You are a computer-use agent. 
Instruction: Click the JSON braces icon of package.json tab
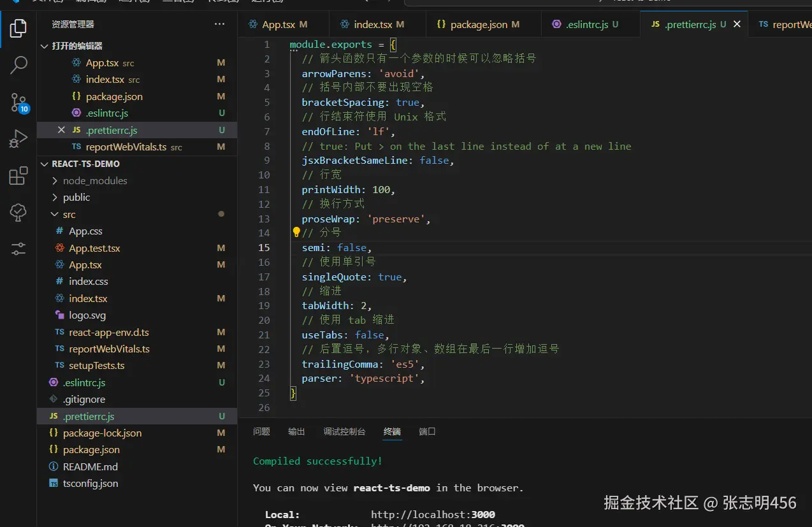coord(441,24)
